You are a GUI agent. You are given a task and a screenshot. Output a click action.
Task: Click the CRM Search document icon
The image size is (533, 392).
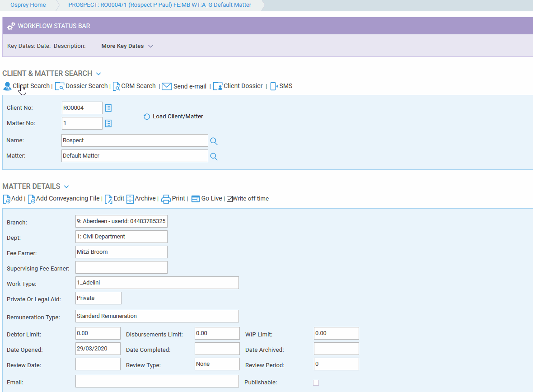[x=116, y=86]
